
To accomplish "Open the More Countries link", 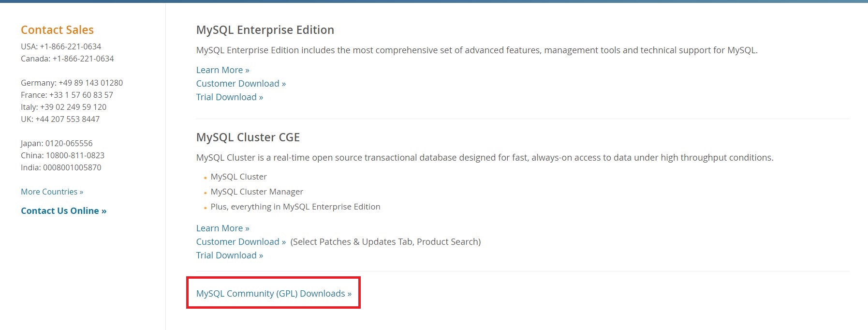I will [x=52, y=192].
